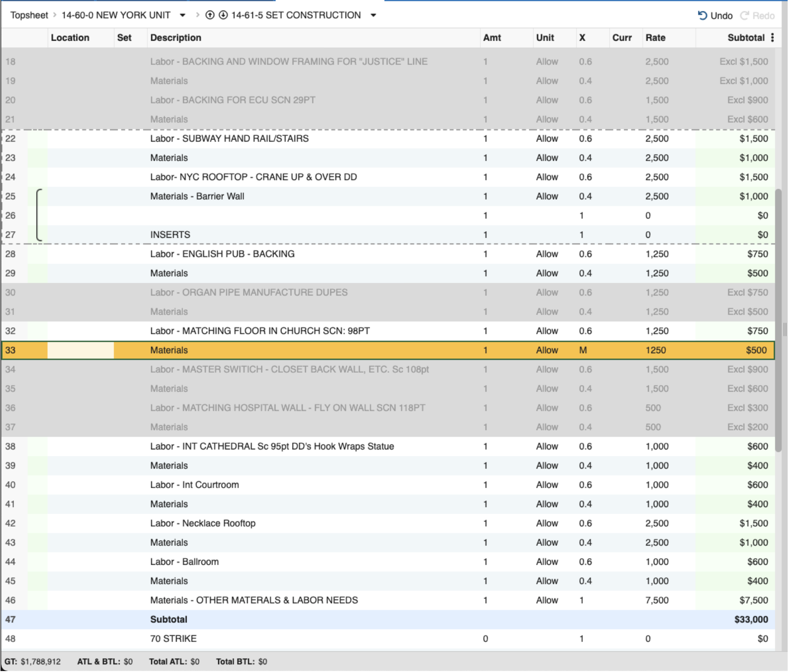
Task: Click the 70 STRIKE description cell
Action: (x=173, y=639)
